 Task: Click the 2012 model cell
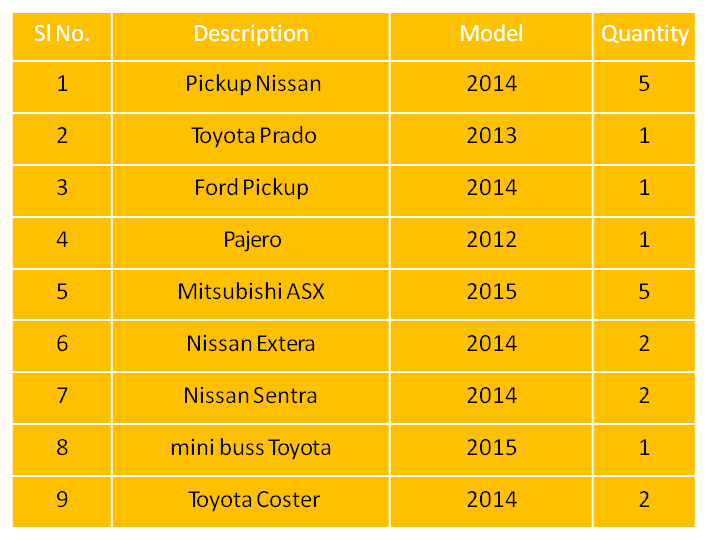coord(491,243)
